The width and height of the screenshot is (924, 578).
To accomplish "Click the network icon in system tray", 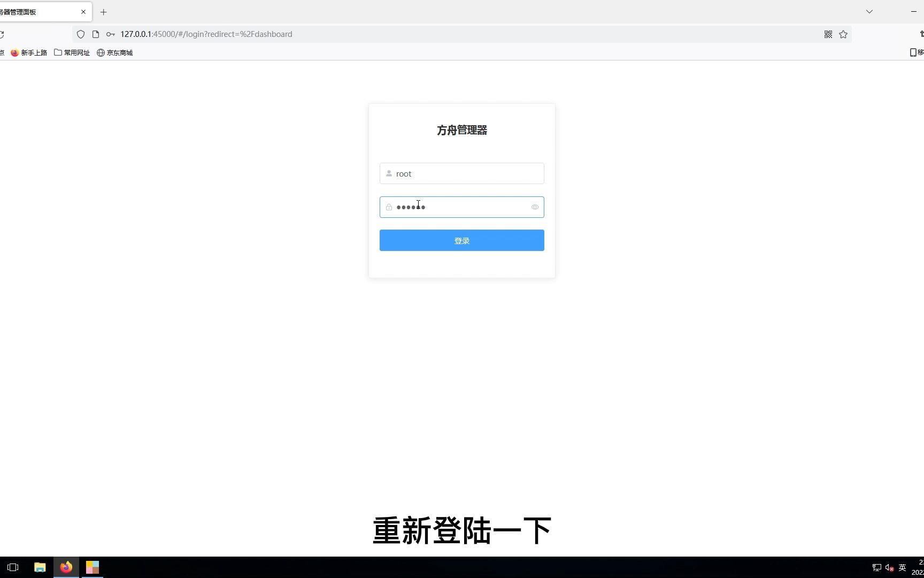I will click(x=876, y=567).
